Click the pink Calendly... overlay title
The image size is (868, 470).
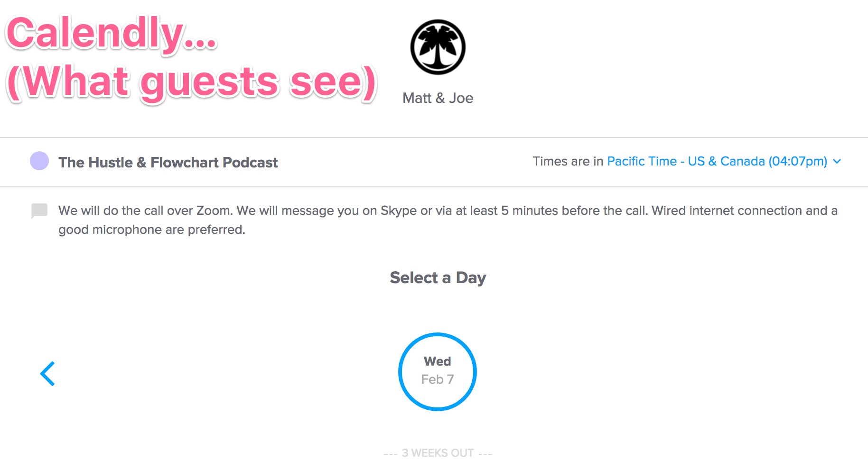(x=112, y=33)
